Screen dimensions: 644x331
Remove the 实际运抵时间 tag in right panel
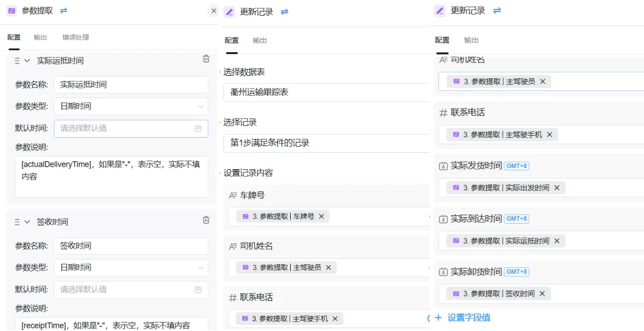pos(557,241)
